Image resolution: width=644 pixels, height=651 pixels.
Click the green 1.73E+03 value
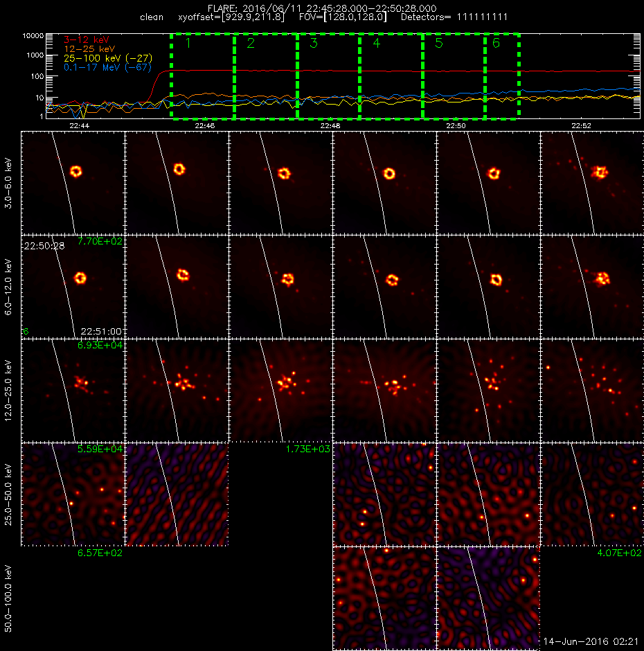click(x=307, y=449)
